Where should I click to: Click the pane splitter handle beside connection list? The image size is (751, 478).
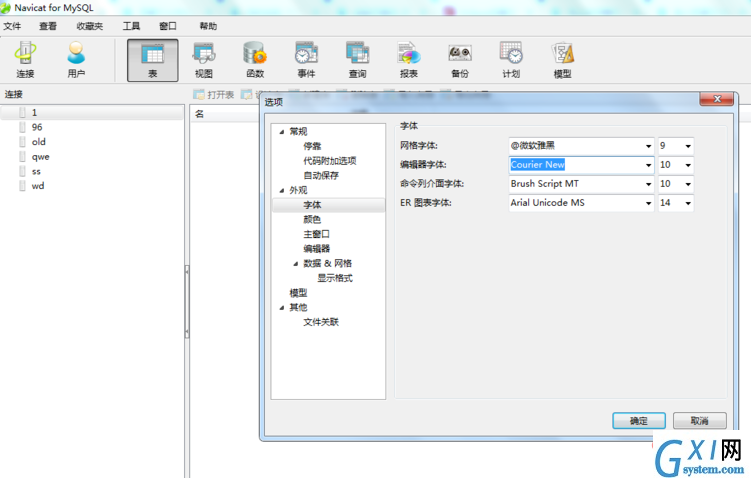click(x=187, y=302)
